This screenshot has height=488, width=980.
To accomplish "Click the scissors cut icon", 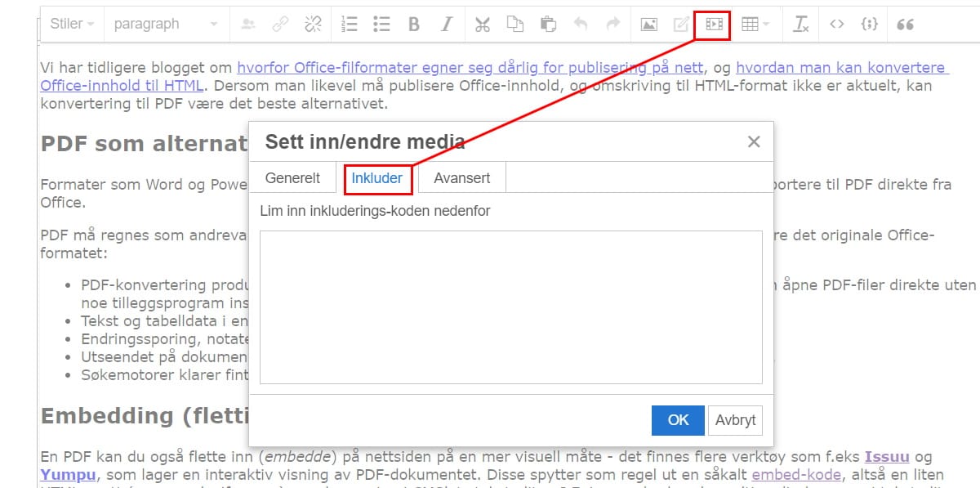I will pos(483,25).
